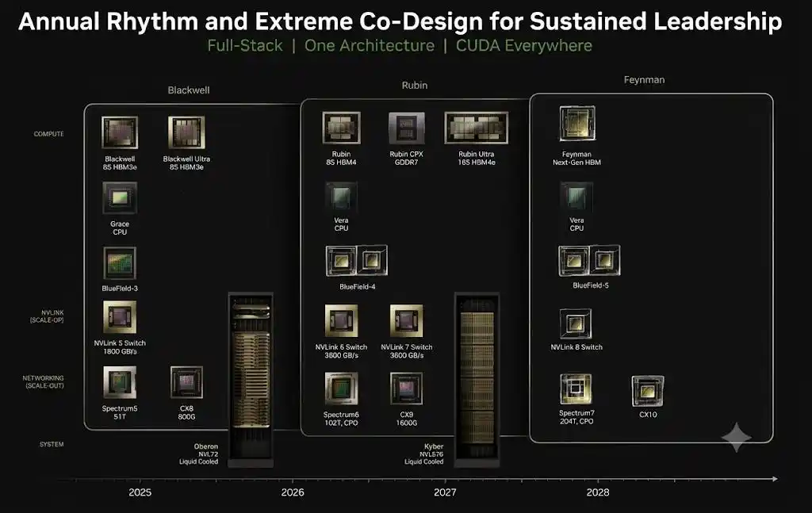Click the NVLink 6 Switch chip image
Viewport: 812px width, 513px height.
click(341, 321)
